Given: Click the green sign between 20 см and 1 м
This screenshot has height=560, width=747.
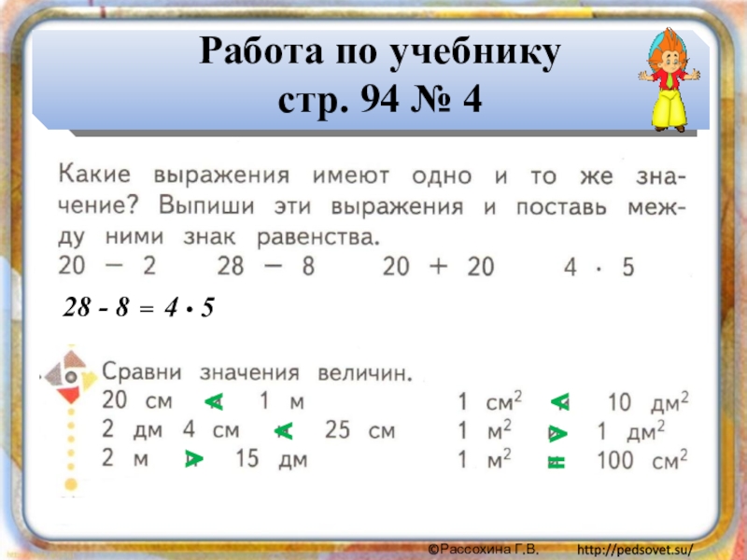Looking at the screenshot, I should [214, 402].
